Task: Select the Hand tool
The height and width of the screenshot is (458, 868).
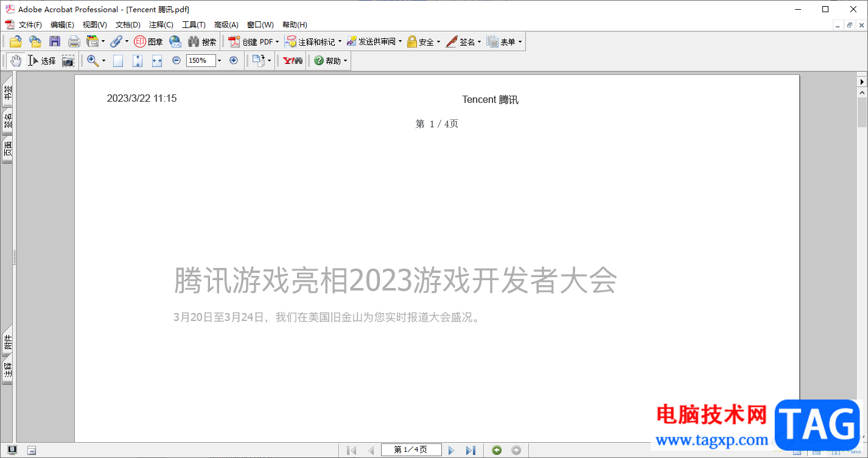Action: click(x=15, y=60)
